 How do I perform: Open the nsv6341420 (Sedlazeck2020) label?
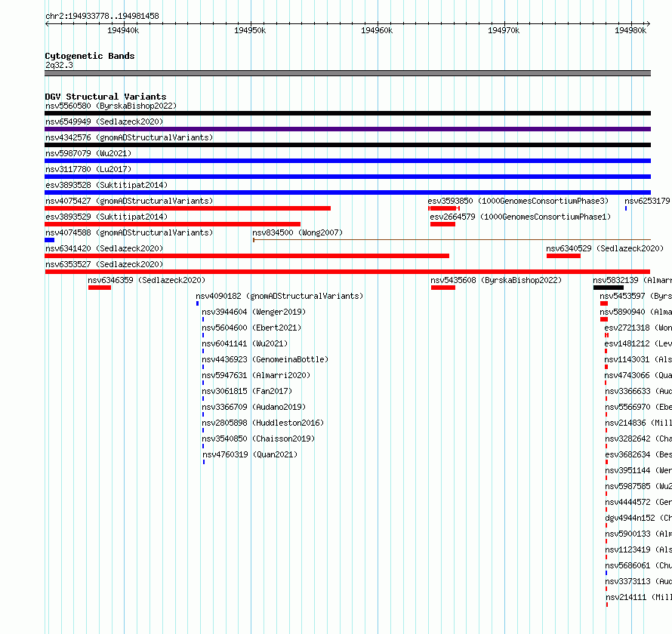pos(104,248)
